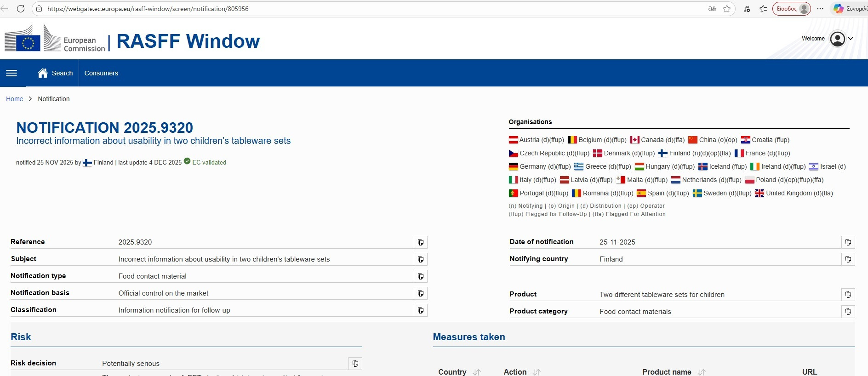Viewport: 868px width, 376px height.
Task: Reload the page with browser refresh button
Action: [21, 9]
